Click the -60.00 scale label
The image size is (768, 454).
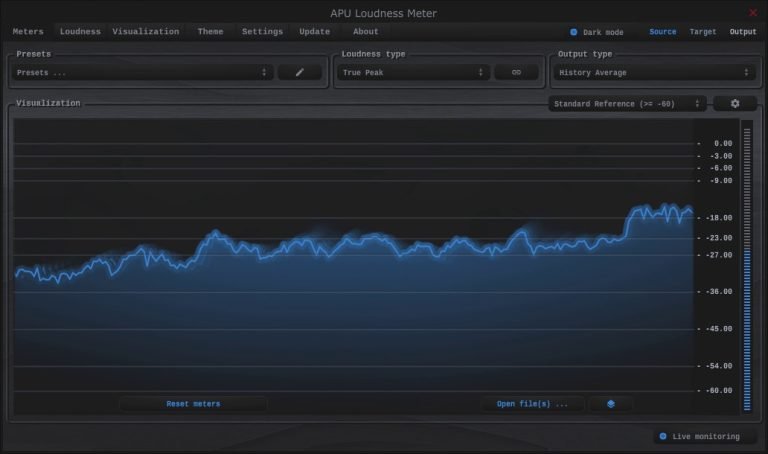tap(719, 390)
